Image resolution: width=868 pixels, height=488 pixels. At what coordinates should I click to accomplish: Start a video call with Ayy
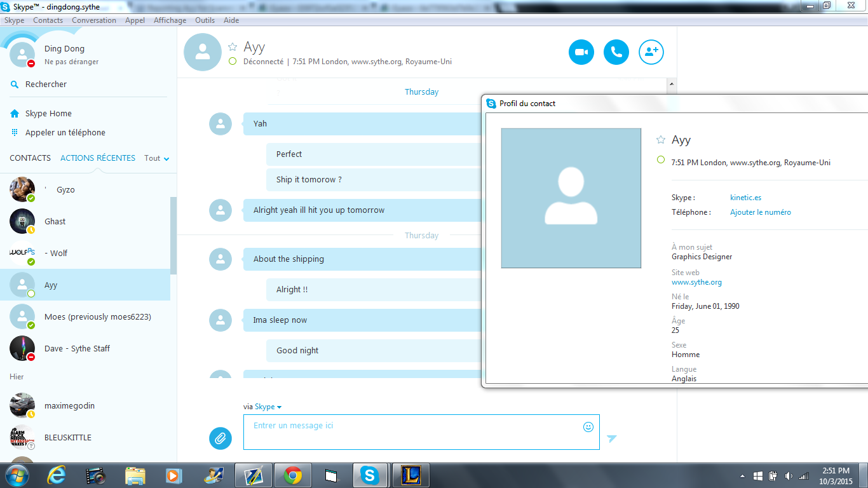pyautogui.click(x=581, y=52)
